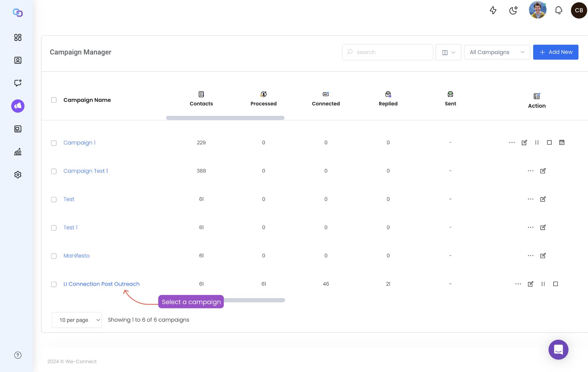Open the LI Connection Post Outreach campaign link
Viewport: 588px width, 372px height.
[101, 284]
